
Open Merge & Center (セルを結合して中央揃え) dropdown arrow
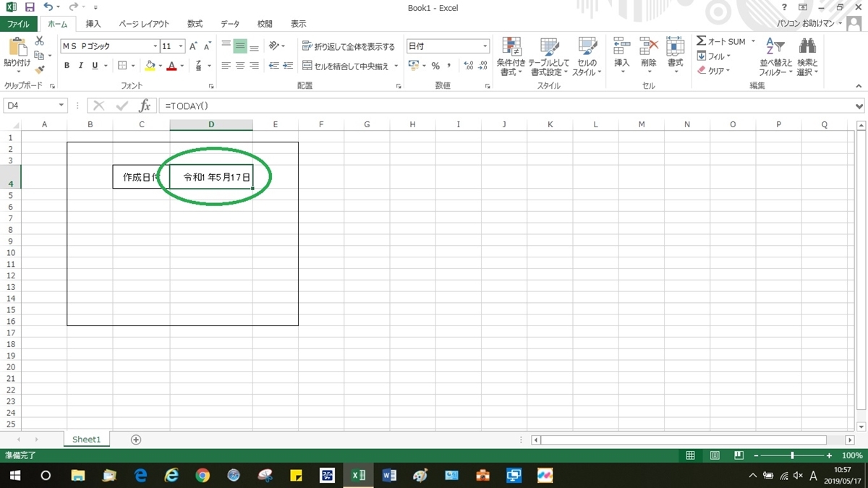pyautogui.click(x=396, y=66)
